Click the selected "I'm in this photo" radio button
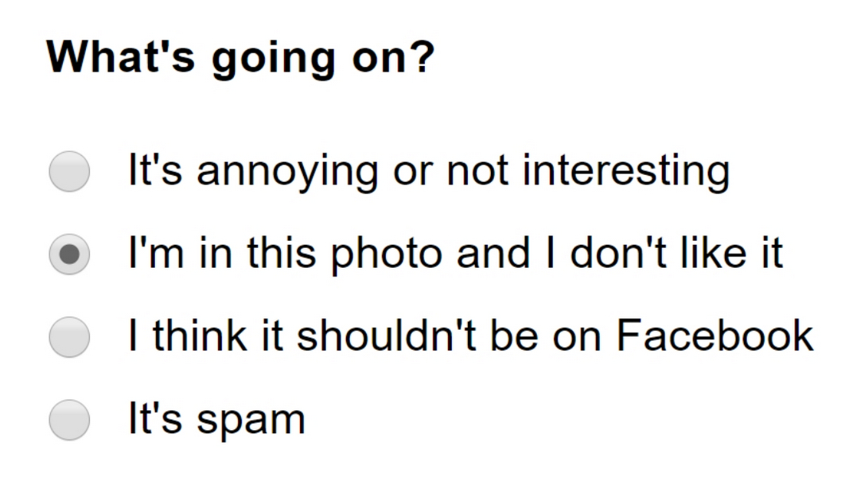841x504 pixels. tap(69, 254)
